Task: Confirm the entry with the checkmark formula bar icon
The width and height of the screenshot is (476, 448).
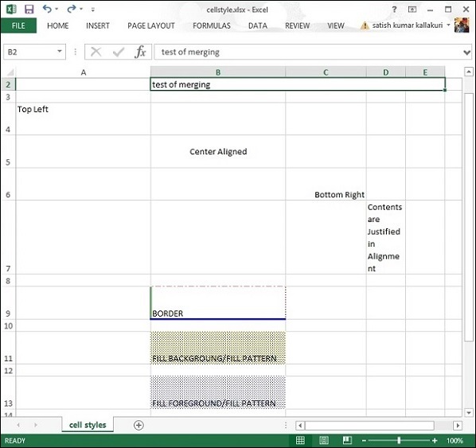Action: 118,52
